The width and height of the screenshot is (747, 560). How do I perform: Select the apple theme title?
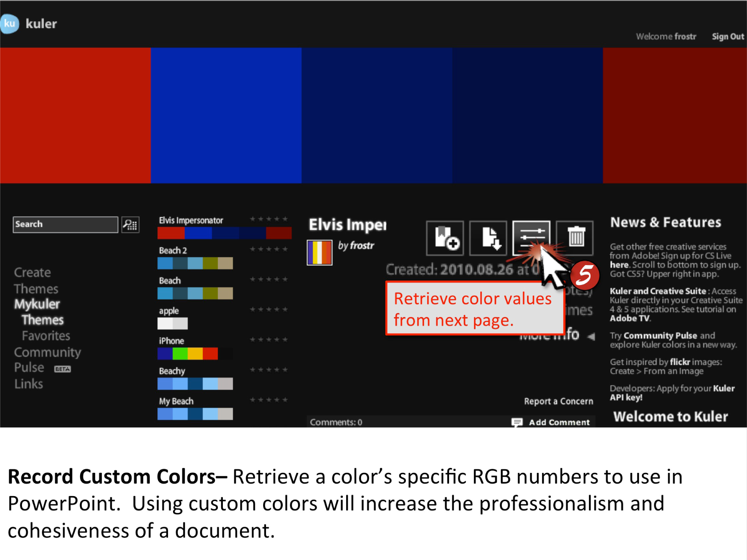[169, 311]
